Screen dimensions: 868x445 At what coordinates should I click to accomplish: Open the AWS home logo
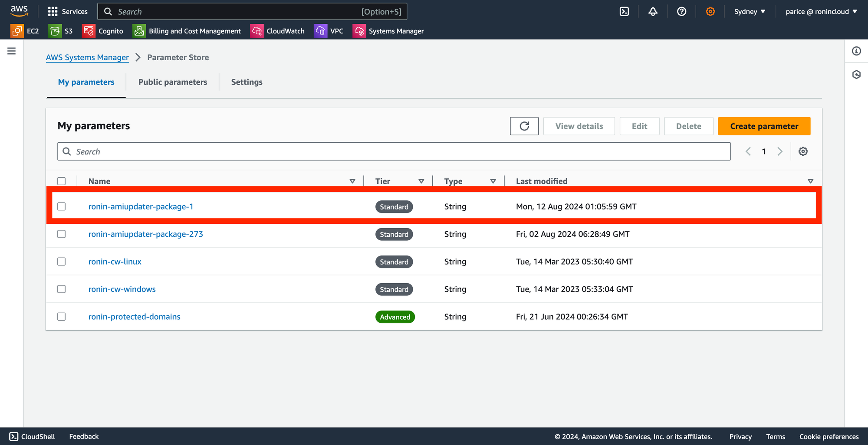tap(19, 11)
